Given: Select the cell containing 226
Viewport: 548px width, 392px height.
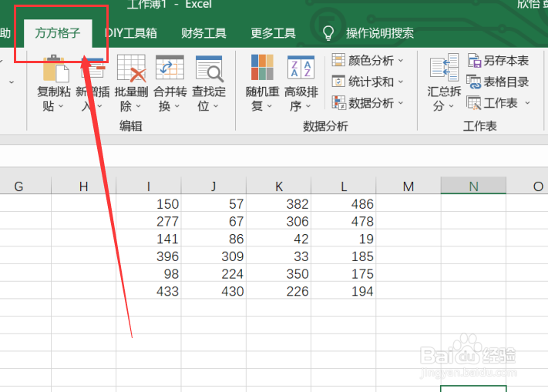Looking at the screenshot, I should pos(278,290).
